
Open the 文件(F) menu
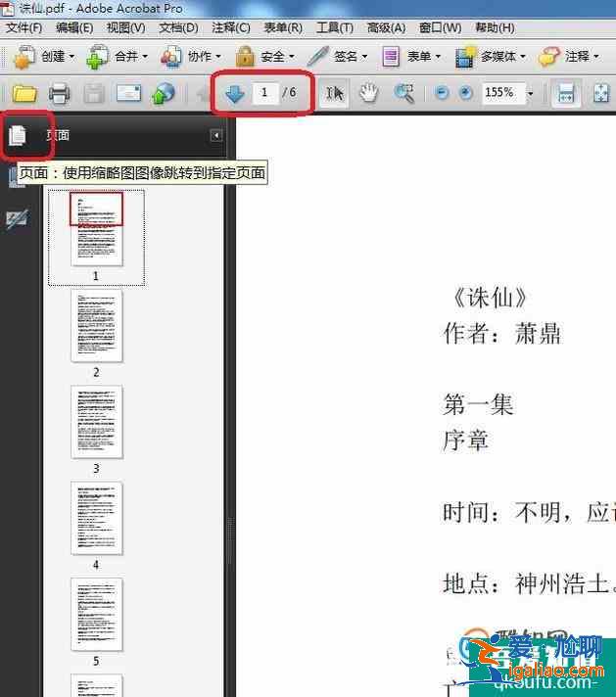(x=24, y=28)
